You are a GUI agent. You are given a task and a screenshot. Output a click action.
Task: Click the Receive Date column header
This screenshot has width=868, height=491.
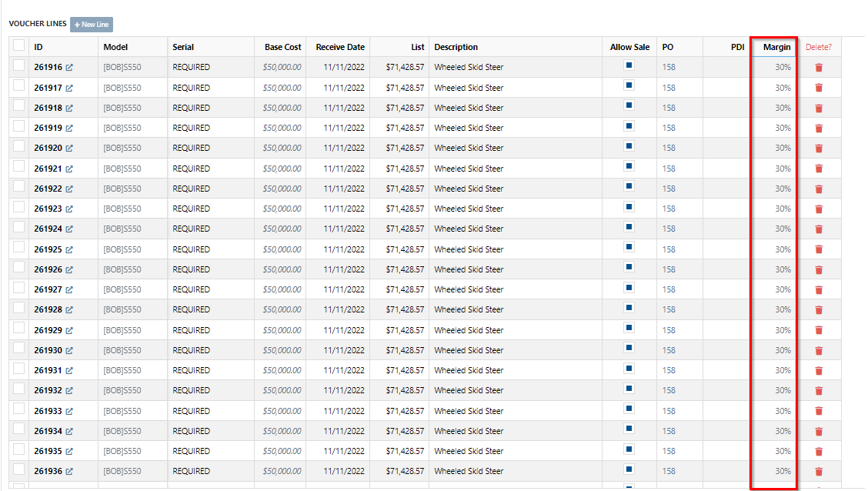tap(340, 47)
